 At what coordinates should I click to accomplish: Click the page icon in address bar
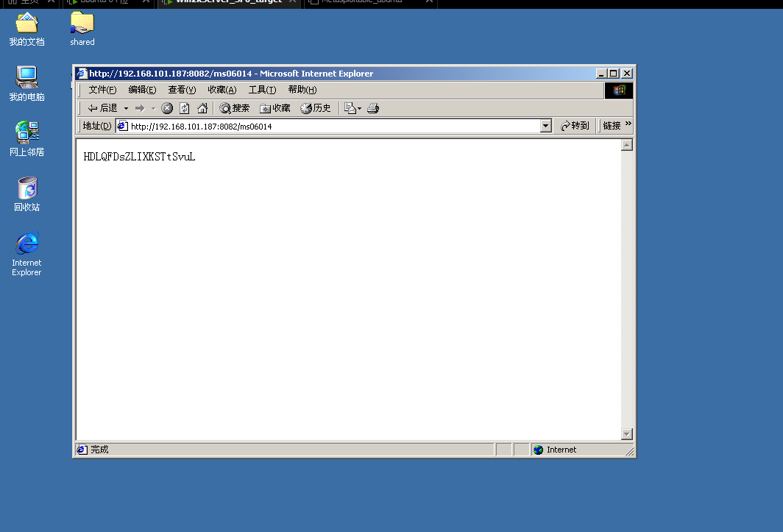point(122,127)
